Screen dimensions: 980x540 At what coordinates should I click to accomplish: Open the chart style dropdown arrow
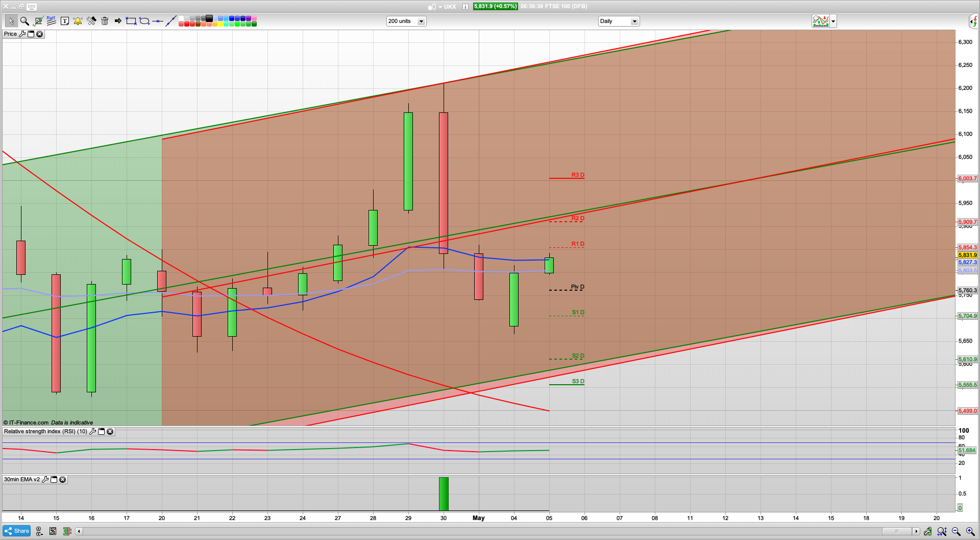(833, 21)
